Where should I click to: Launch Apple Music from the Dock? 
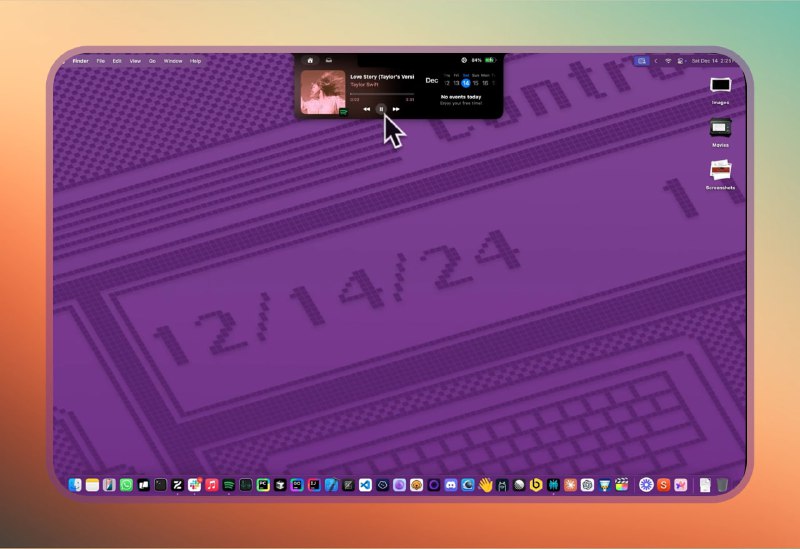click(212, 485)
